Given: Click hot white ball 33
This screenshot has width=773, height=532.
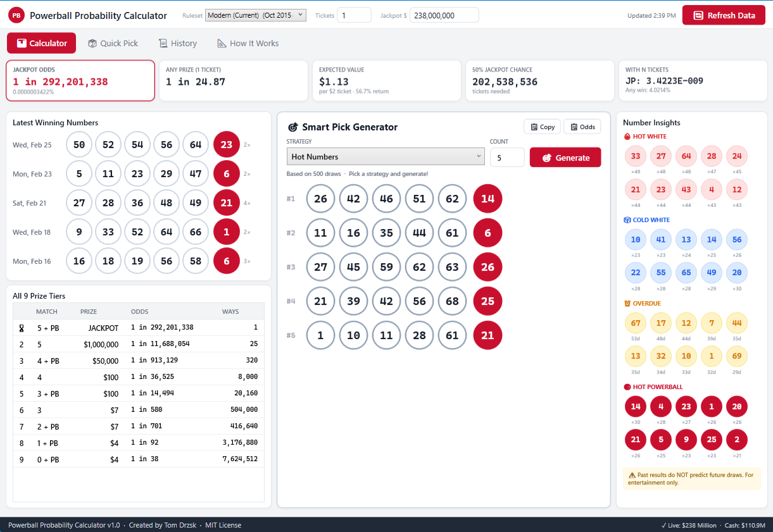Looking at the screenshot, I should 636,156.
